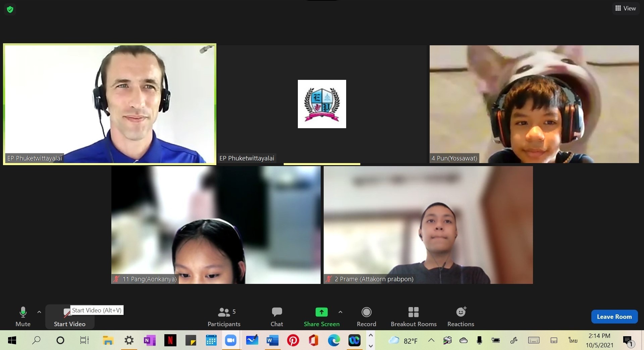Start Video in the Zoom toolbar
Image resolution: width=644 pixels, height=350 pixels.
tap(70, 317)
